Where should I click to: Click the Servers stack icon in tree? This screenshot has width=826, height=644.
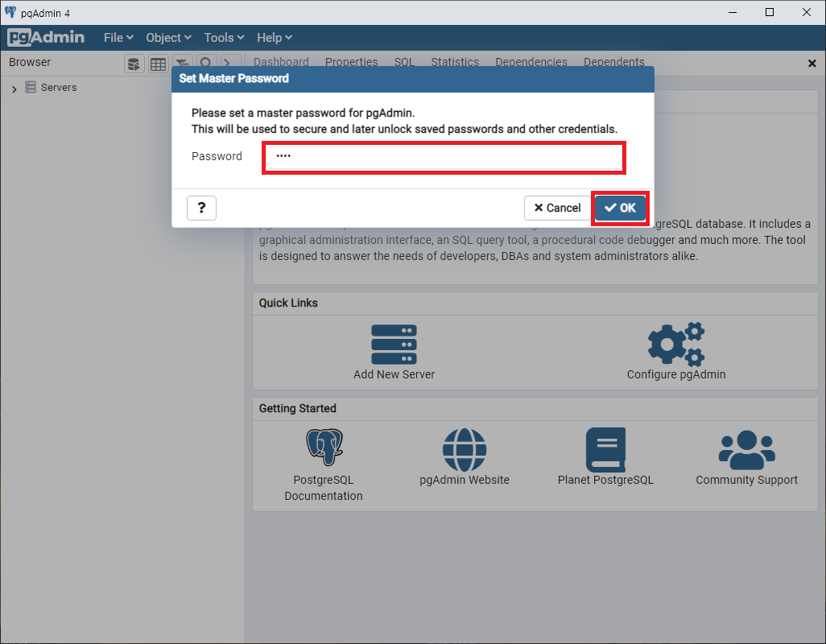pyautogui.click(x=31, y=88)
